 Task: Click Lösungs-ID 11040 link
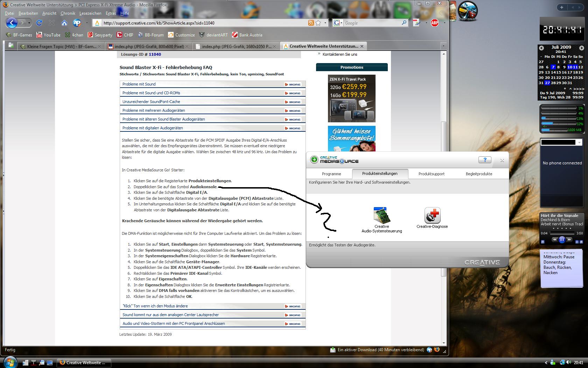pos(155,54)
